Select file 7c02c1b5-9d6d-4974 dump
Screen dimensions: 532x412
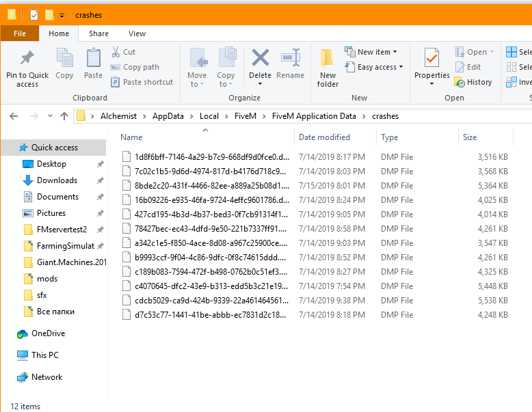pos(210,171)
